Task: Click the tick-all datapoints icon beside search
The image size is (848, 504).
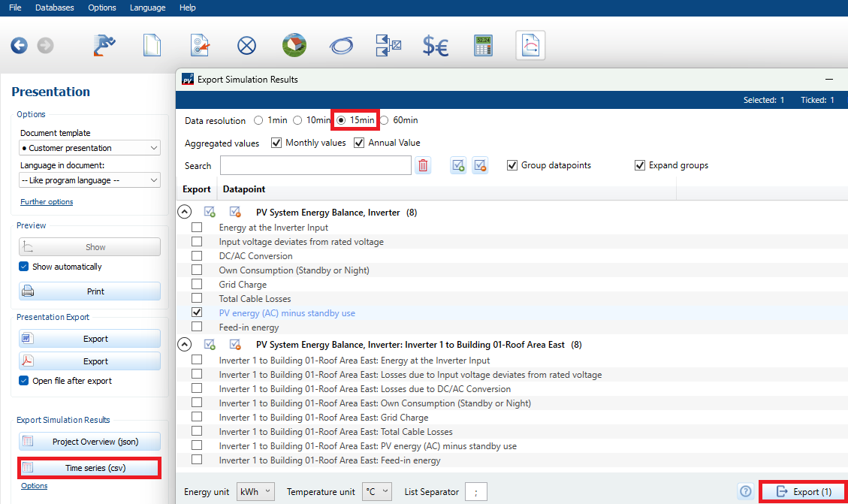Action: tap(457, 166)
